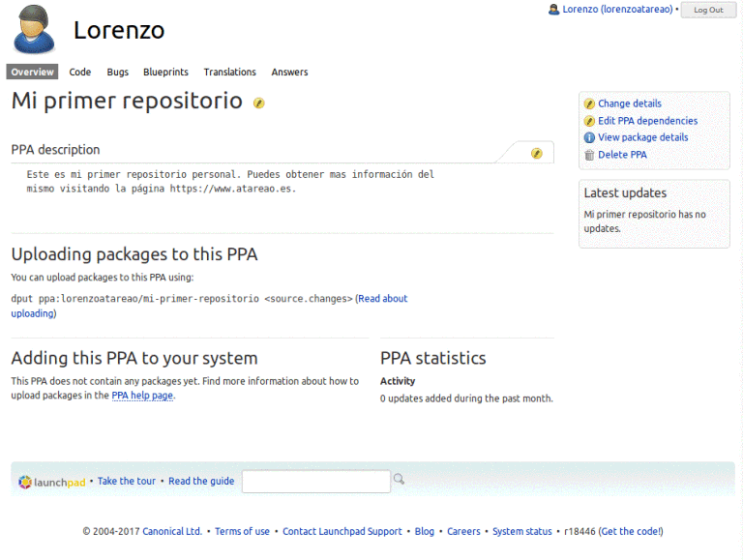Open the System status link
The width and height of the screenshot is (743, 560).
coord(522,532)
